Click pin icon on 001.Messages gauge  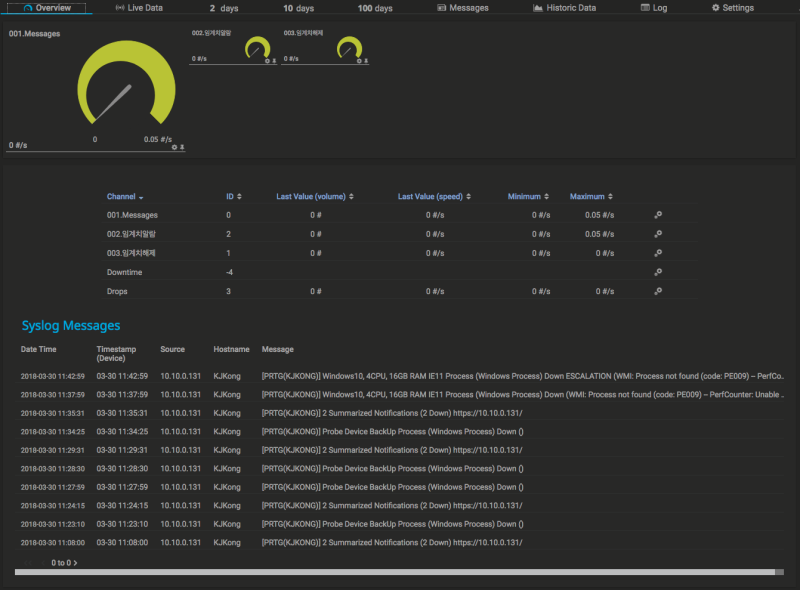(x=182, y=147)
